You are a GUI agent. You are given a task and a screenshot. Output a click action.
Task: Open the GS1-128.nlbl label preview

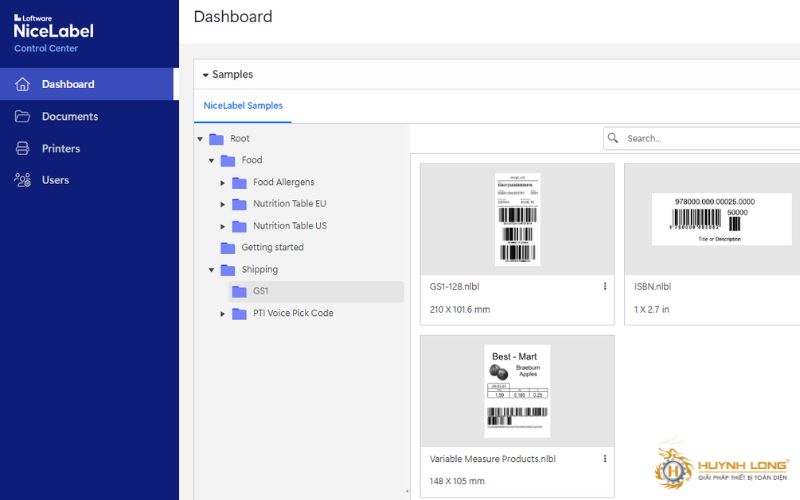[517, 218]
